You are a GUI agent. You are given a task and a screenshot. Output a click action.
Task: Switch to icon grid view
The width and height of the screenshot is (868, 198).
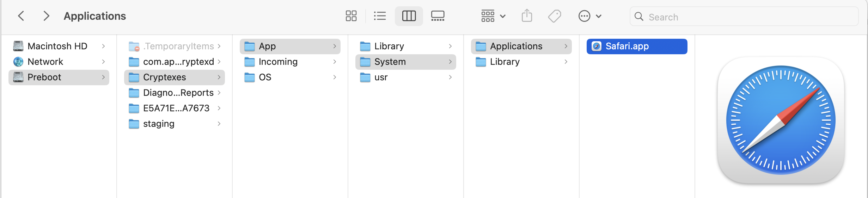(351, 16)
